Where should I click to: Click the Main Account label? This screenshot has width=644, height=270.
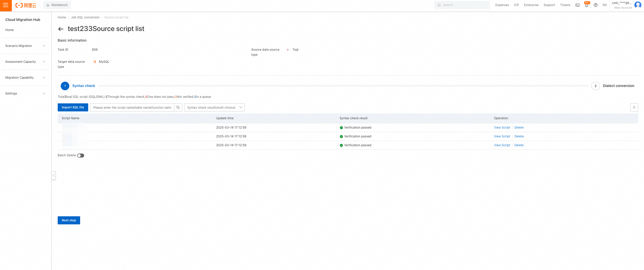pyautogui.click(x=623, y=8)
